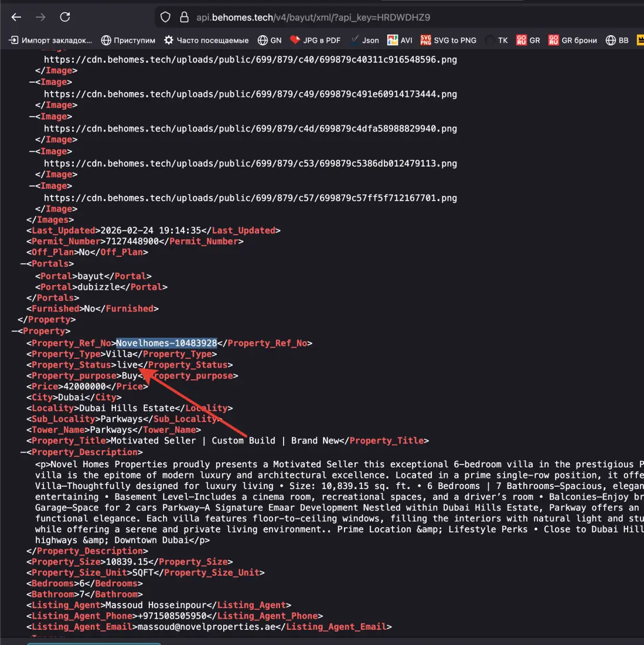This screenshot has width=644, height=645.
Task: Click the Last_Updated value 2026-02-24 19:14:35
Action: click(151, 231)
